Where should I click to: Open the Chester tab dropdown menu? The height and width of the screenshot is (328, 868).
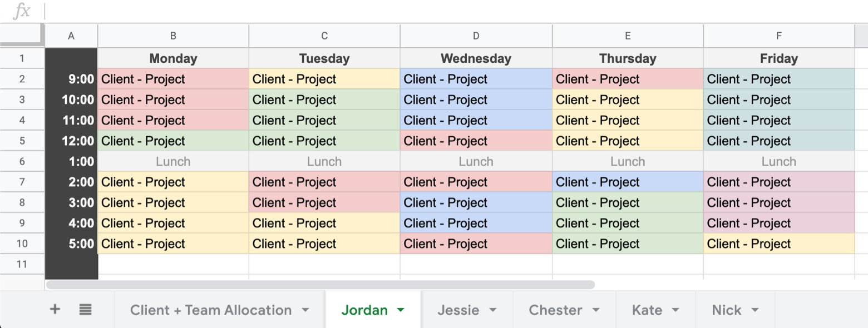(x=596, y=310)
